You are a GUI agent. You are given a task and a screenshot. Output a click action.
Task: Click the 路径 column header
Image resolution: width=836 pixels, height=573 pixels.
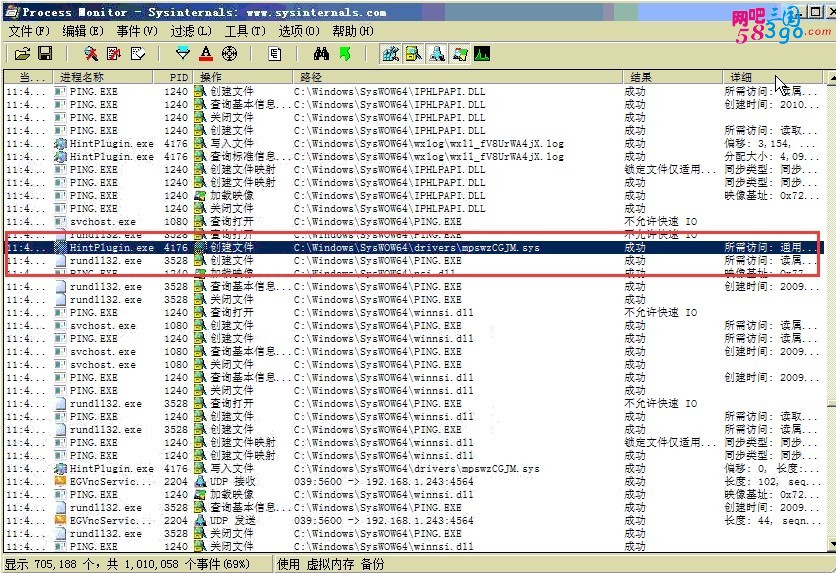(457, 77)
